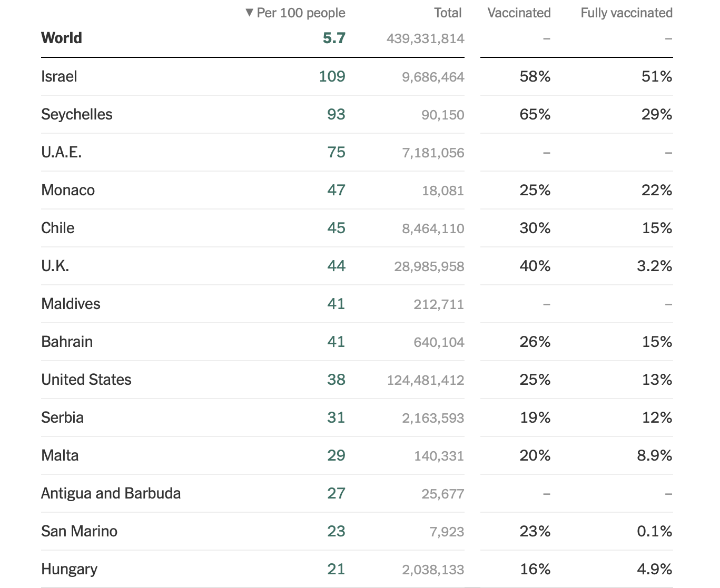Image resolution: width=720 pixels, height=588 pixels.
Task: Select Bahrain in the country list
Action: (x=67, y=342)
